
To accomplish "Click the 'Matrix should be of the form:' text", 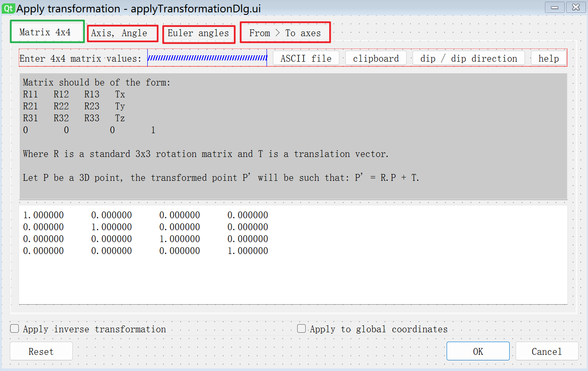I will pos(97,83).
